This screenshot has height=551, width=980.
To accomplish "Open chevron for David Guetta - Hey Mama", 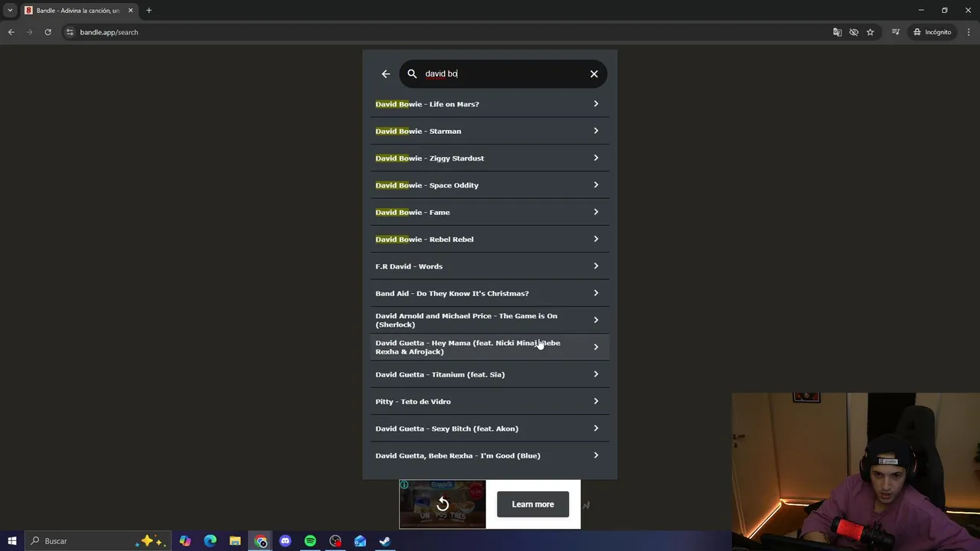I will 596,347.
